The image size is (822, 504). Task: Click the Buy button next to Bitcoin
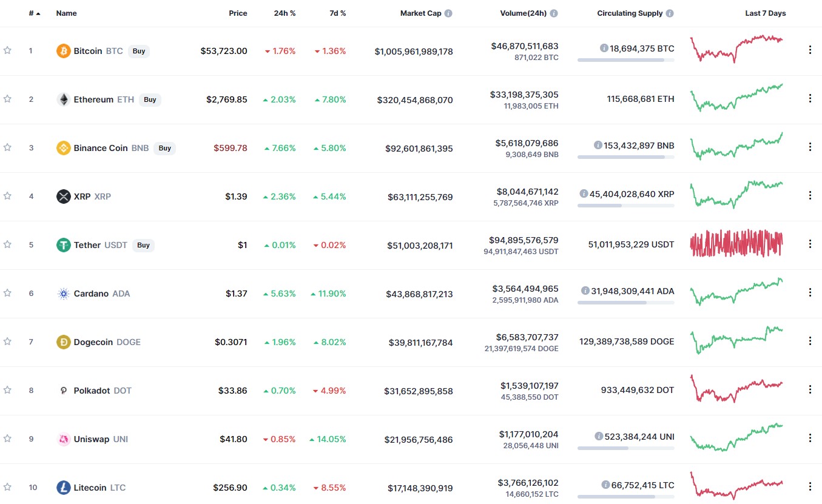tap(138, 51)
